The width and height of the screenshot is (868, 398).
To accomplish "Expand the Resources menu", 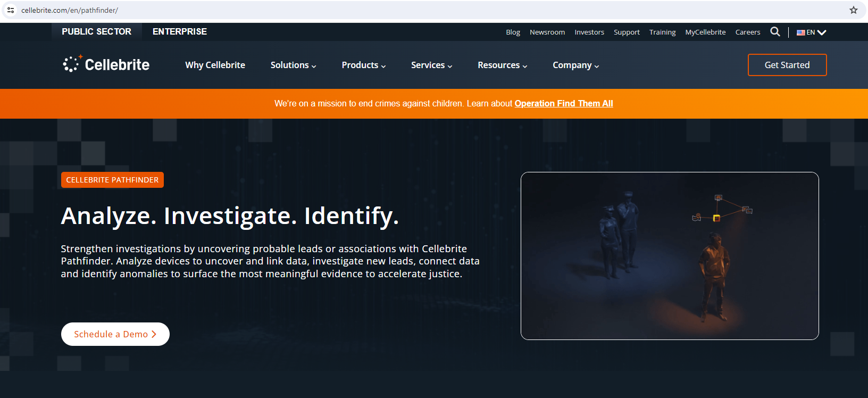I will tap(503, 65).
